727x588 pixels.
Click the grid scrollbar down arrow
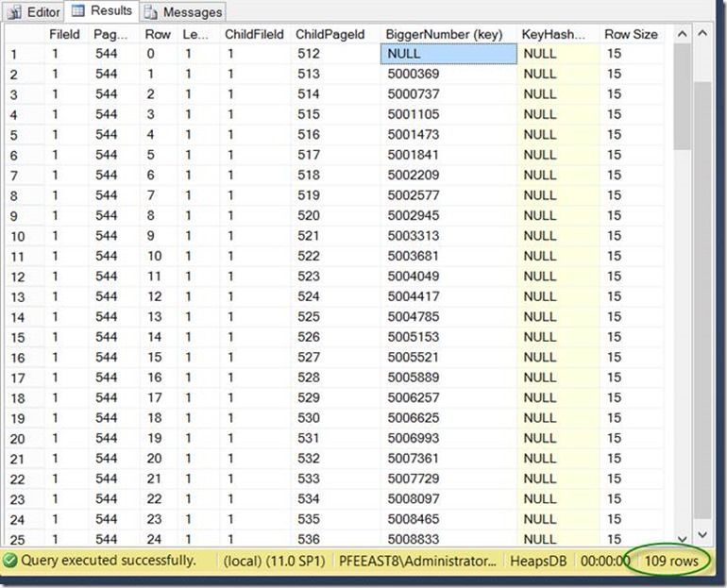point(682,538)
